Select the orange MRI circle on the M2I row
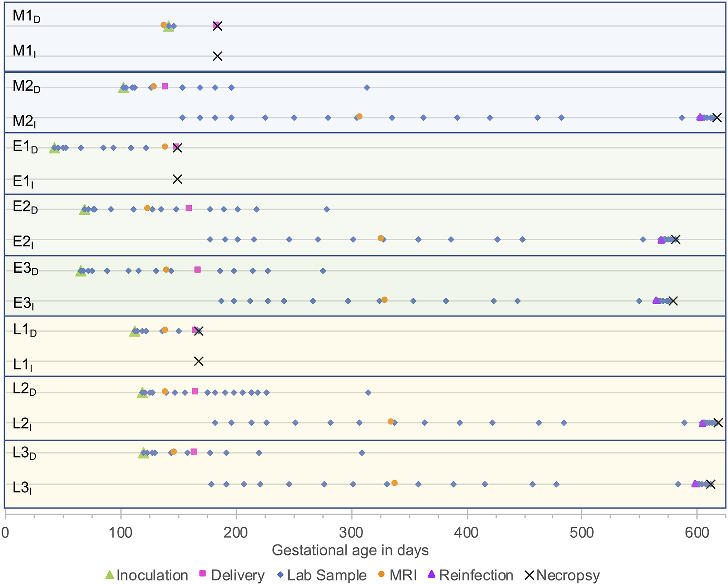Screen dimensions: 728x585 click(x=359, y=117)
